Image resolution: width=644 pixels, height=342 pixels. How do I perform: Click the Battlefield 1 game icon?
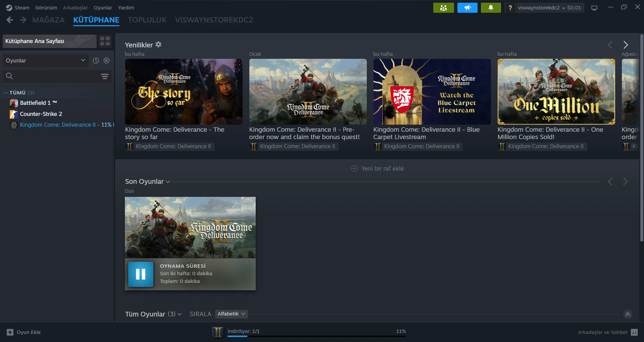[x=14, y=103]
